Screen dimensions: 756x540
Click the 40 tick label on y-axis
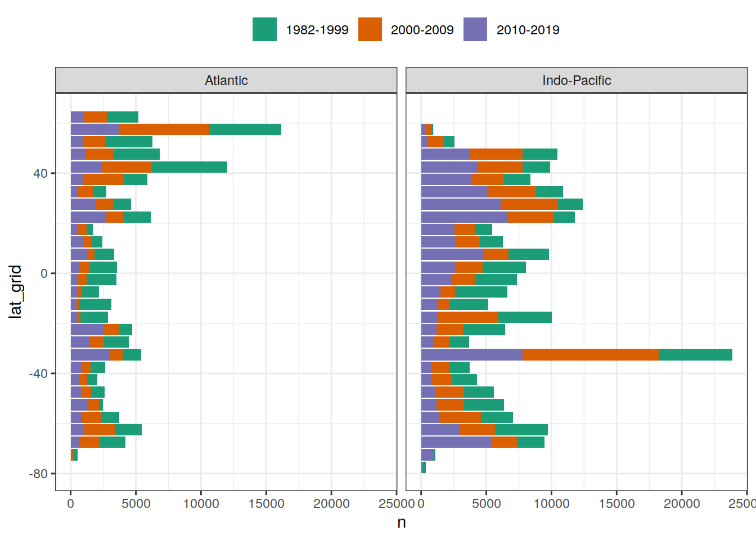click(x=40, y=173)
